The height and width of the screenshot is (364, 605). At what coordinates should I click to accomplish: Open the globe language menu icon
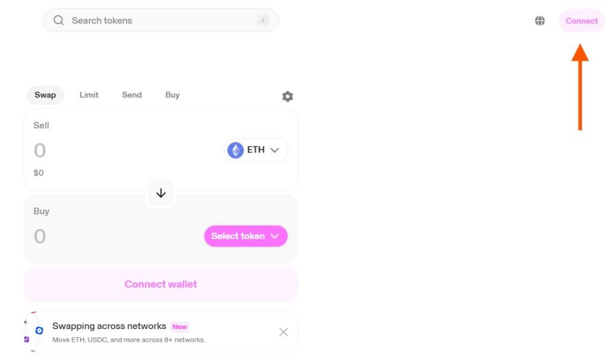pyautogui.click(x=540, y=21)
